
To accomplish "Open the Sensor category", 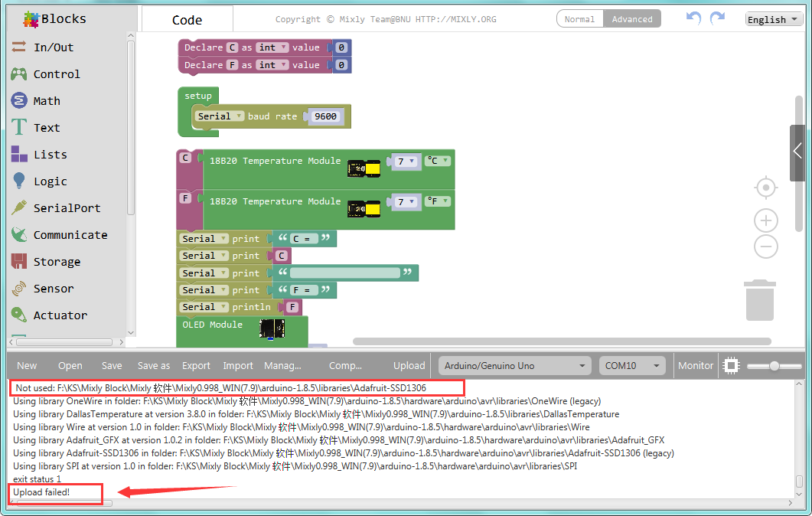I will 42,289.
